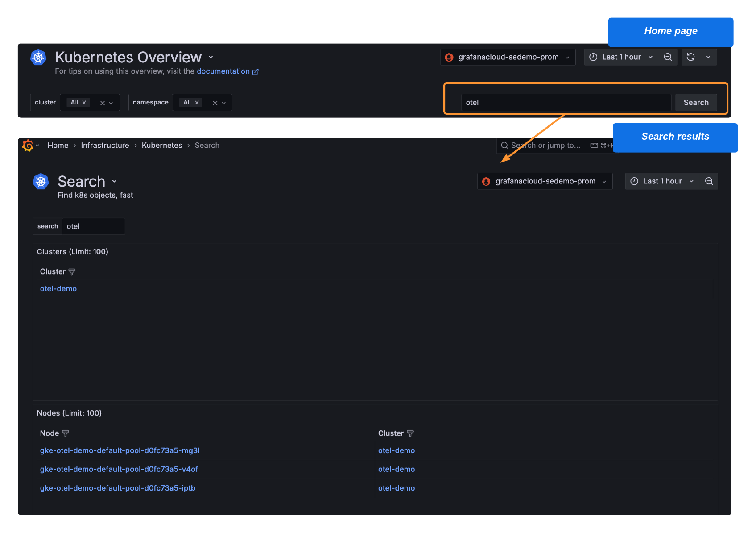The height and width of the screenshot is (533, 756).
Task: Open node gke-otel-demo-default-pool-d0fc73a5-mg3l
Action: point(120,450)
